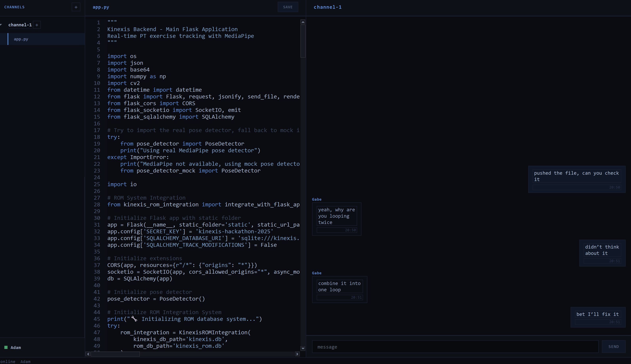Focus the message input field

pos(455,347)
